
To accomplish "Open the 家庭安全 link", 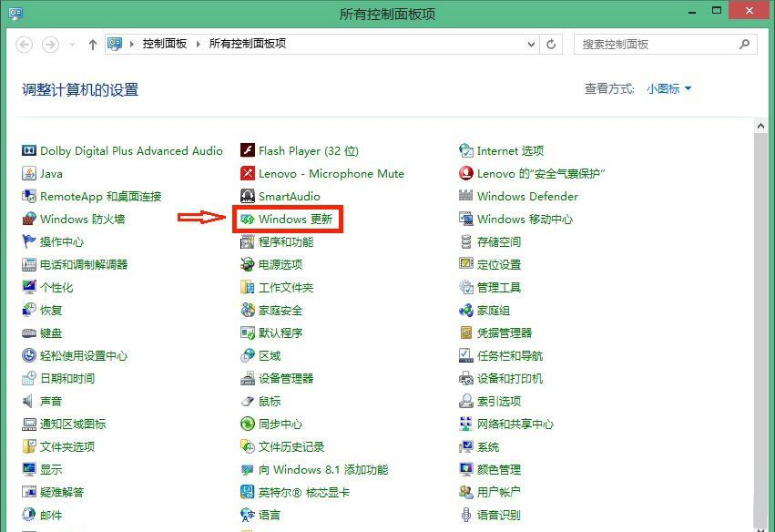I will click(x=280, y=310).
